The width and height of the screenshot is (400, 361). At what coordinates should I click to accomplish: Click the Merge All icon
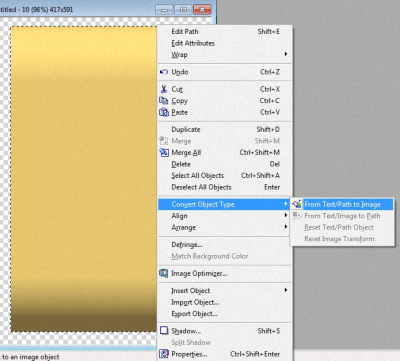(x=164, y=152)
